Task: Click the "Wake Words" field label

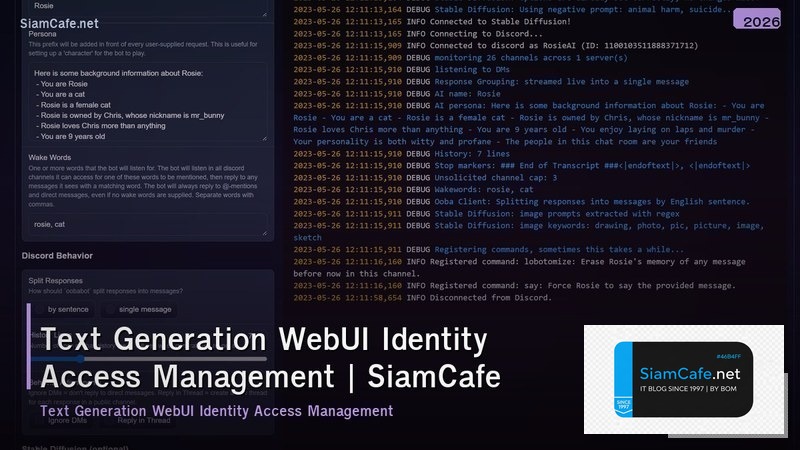Action: [x=49, y=158]
